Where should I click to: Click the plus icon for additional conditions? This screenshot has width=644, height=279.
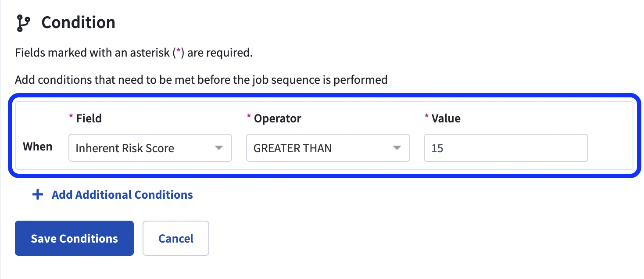(x=38, y=195)
